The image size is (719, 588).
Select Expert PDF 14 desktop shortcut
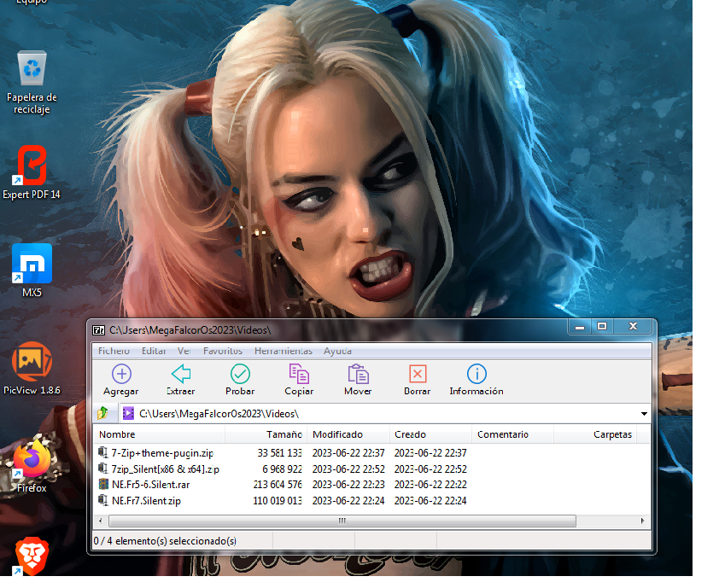[32, 172]
